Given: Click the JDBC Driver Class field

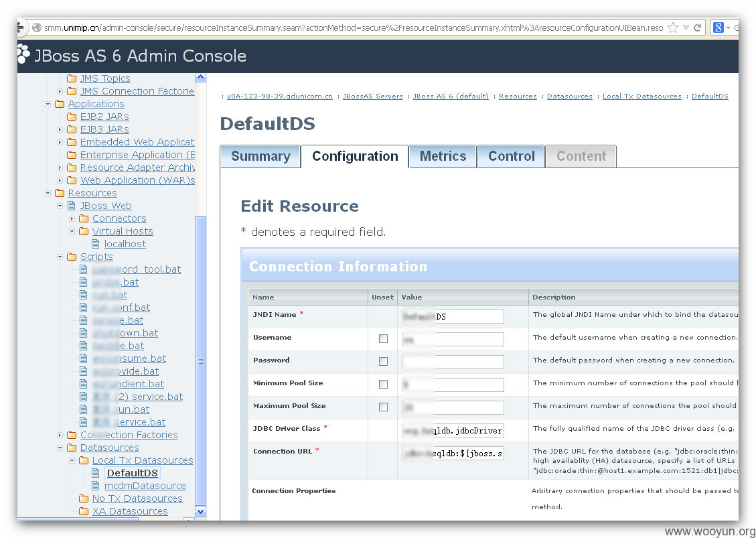Looking at the screenshot, I should 453,430.
